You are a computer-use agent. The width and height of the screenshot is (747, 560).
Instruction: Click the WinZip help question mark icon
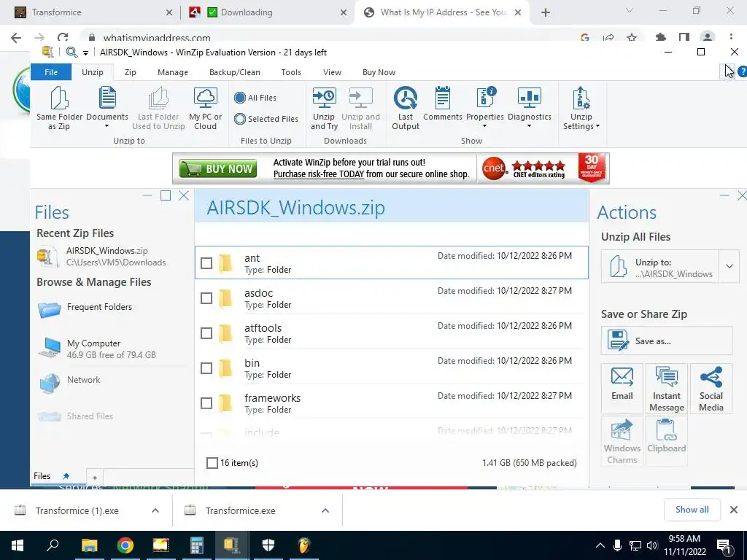[742, 71]
